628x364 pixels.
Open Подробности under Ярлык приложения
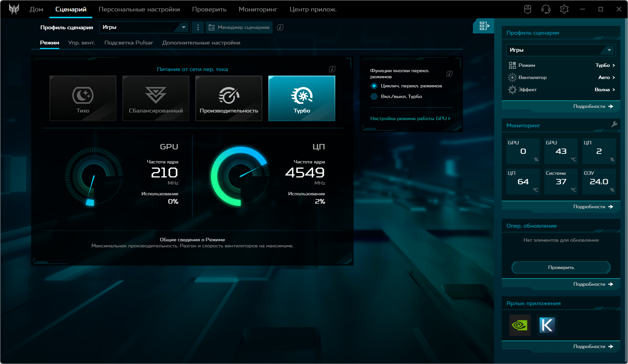click(593, 347)
